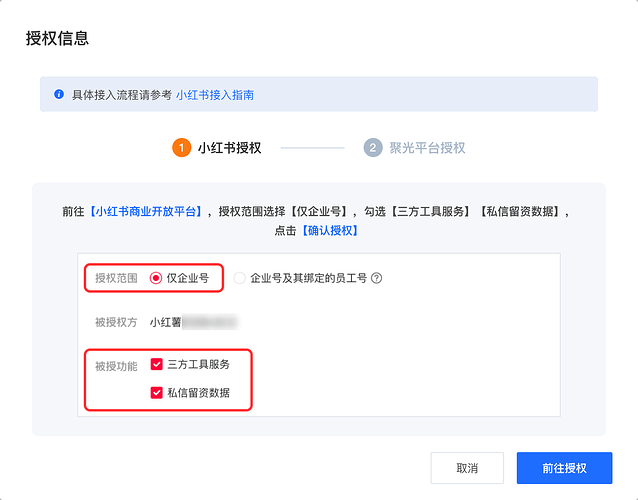Click the 小红薯 account name text
This screenshot has width=638, height=500.
coord(166,322)
